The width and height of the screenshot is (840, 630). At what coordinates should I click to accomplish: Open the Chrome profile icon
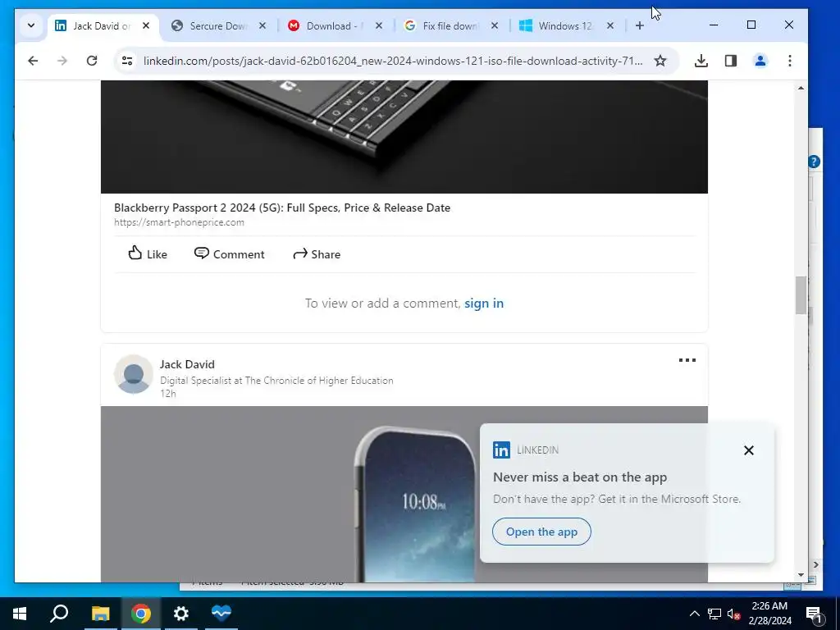pos(760,61)
